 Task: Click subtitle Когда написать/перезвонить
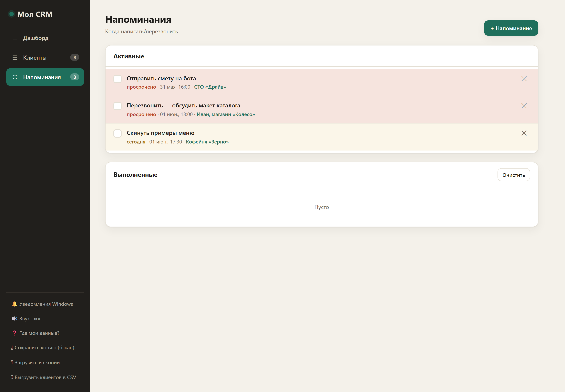tap(141, 31)
